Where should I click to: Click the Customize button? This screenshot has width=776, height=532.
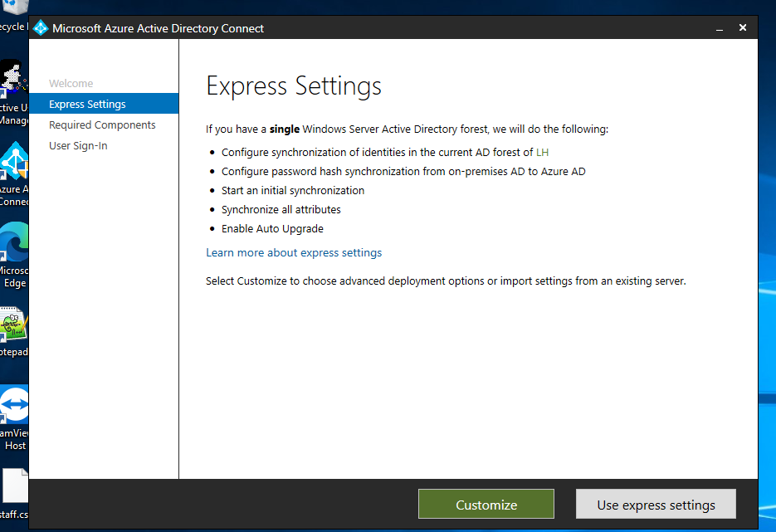(486, 505)
